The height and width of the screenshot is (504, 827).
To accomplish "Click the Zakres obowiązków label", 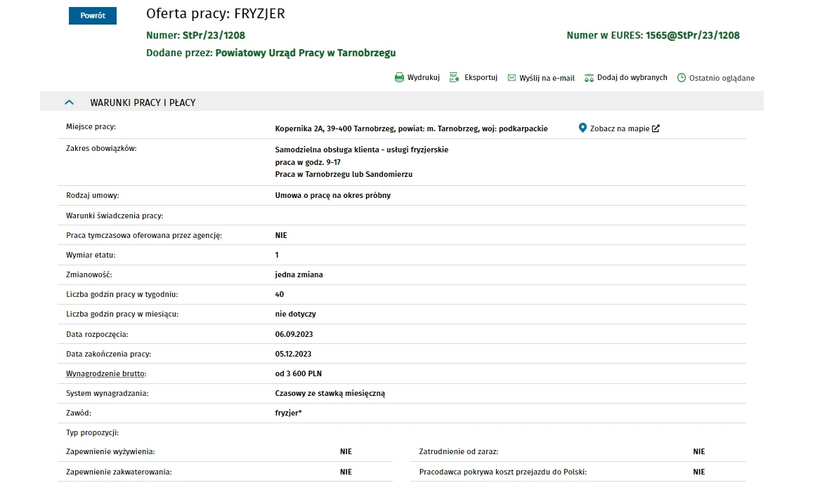I will point(101,149).
